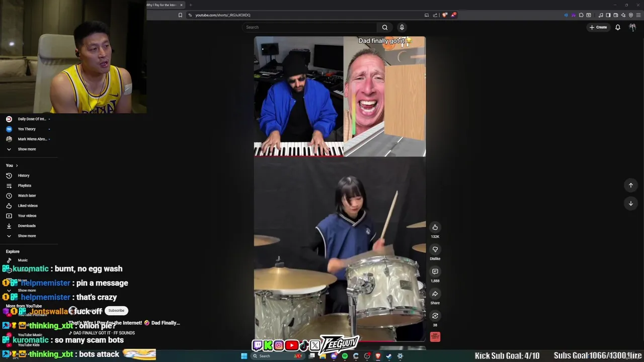The width and height of the screenshot is (644, 362).
Task: Click the Dislike thumbs-down button
Action: (435, 249)
